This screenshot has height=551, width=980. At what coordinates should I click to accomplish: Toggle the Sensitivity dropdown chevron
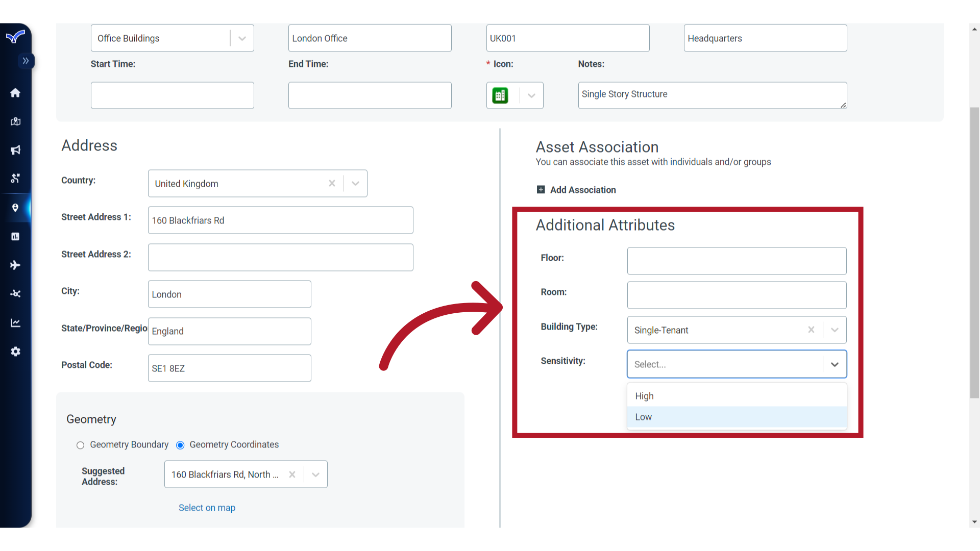(x=835, y=364)
